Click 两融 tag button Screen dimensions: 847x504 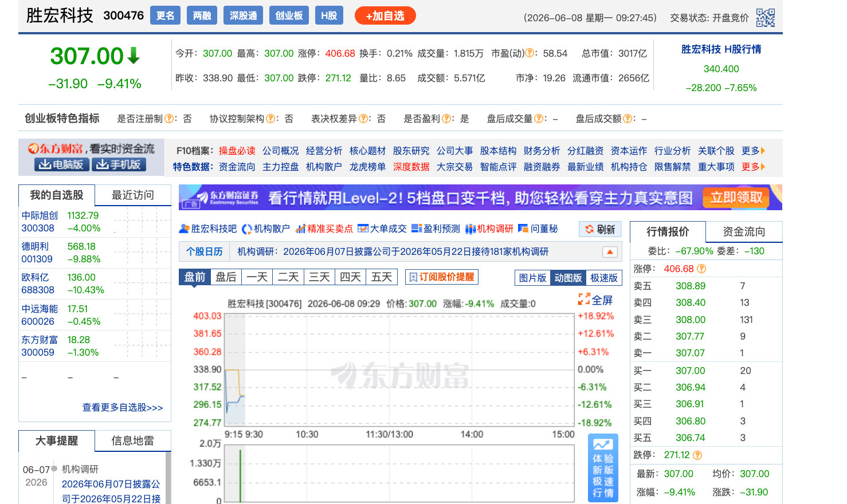[202, 15]
